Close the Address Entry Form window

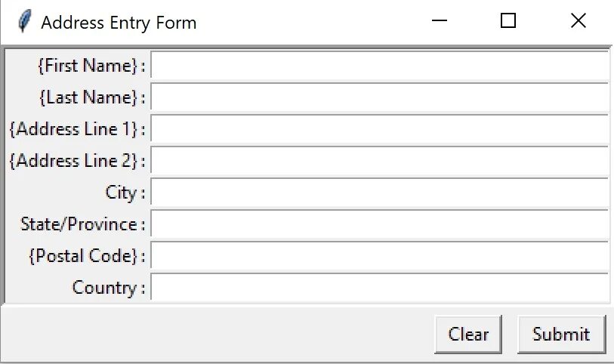tap(578, 20)
